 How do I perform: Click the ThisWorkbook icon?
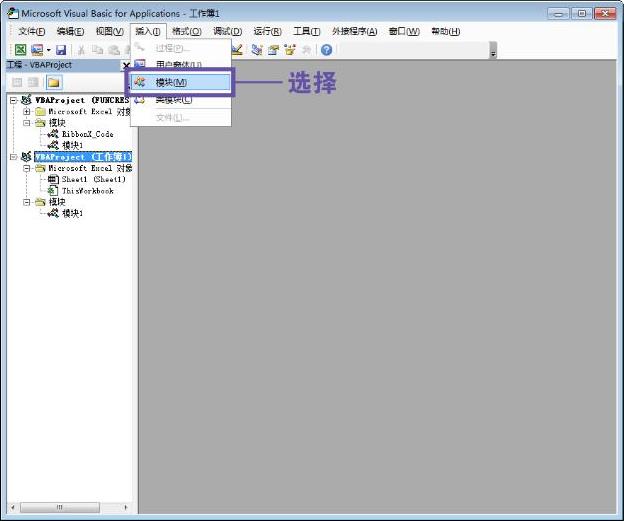(x=53, y=191)
